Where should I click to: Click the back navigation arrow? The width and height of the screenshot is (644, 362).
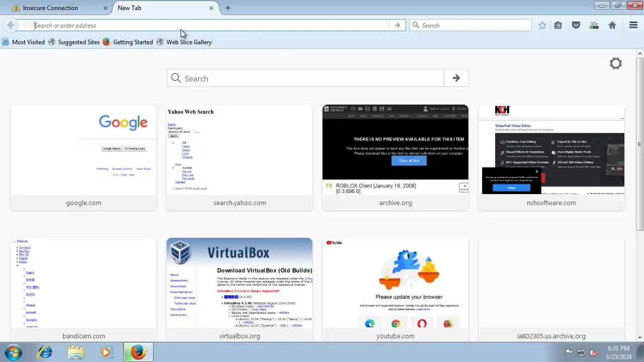(11, 25)
